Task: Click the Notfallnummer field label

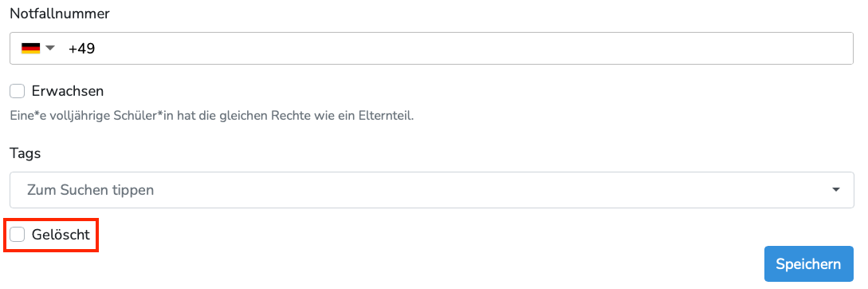Action: pyautogui.click(x=60, y=14)
